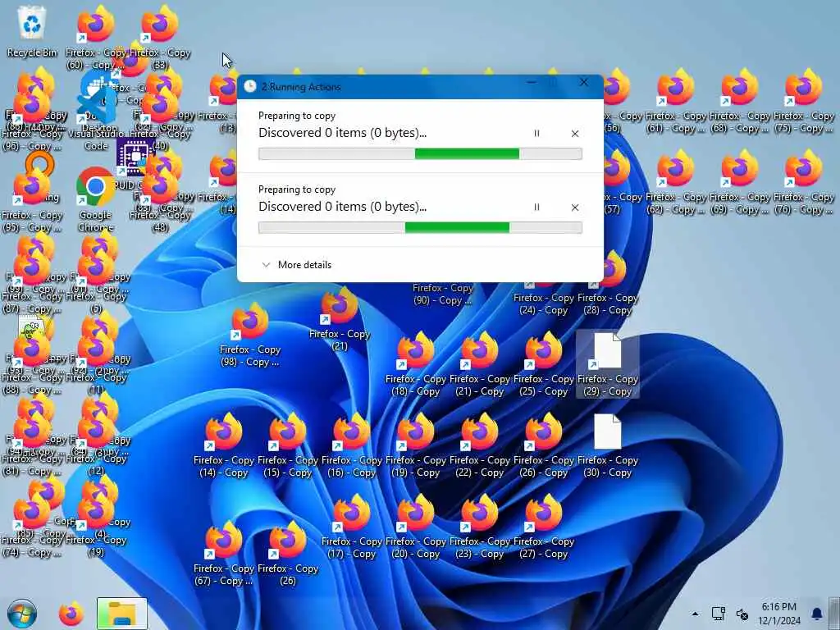The width and height of the screenshot is (840, 630).
Task: Click the second copy progress bar
Action: coord(420,228)
